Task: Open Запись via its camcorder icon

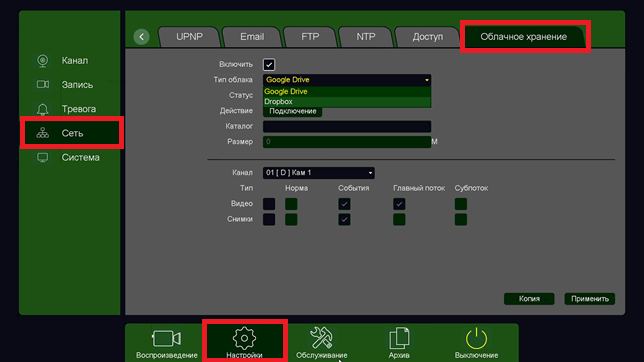Action: [x=43, y=84]
